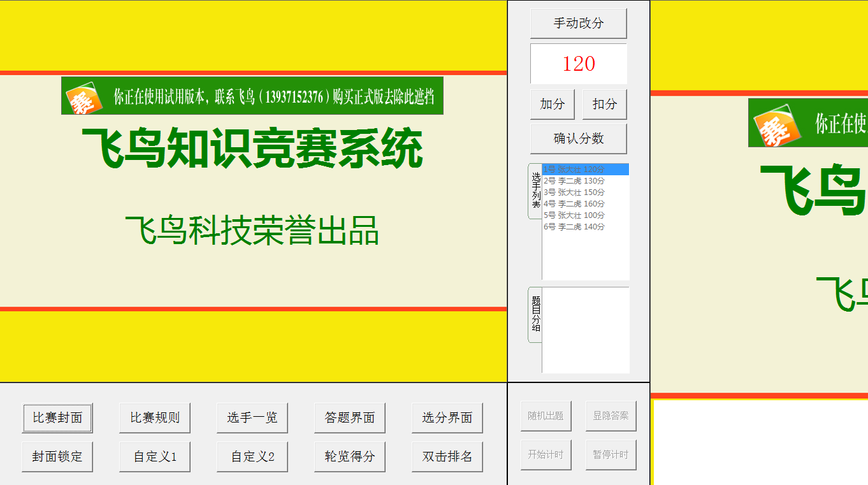
Task: Click the 赛 app logo icon on banner
Action: coord(82,96)
